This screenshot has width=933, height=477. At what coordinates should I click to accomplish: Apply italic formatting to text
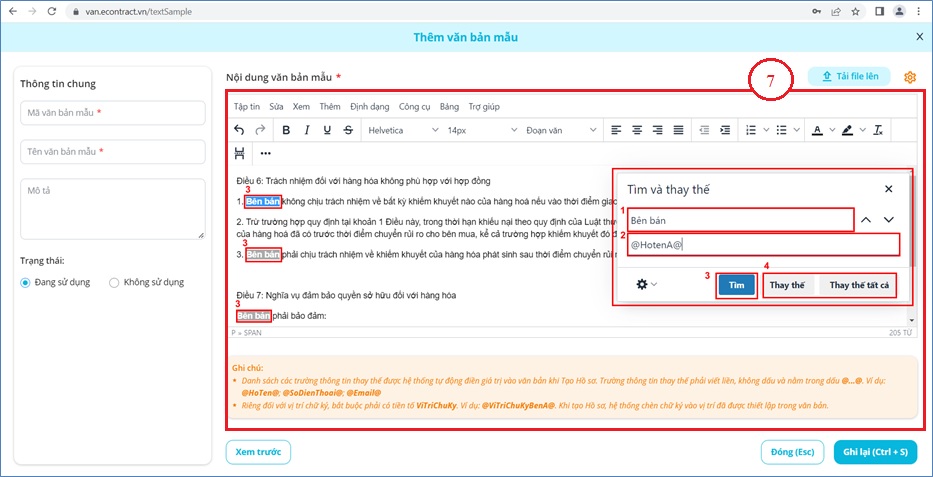307,130
